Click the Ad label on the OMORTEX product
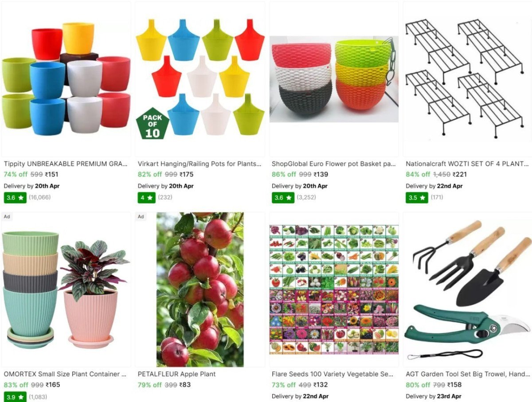Image resolution: width=532 pixels, height=402 pixels. click(7, 217)
